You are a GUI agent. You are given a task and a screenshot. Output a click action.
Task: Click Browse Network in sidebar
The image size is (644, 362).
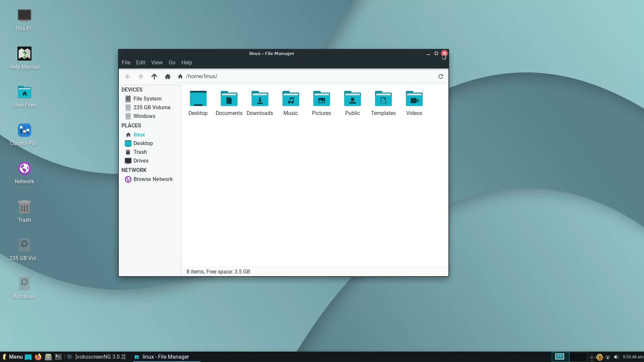pyautogui.click(x=153, y=179)
